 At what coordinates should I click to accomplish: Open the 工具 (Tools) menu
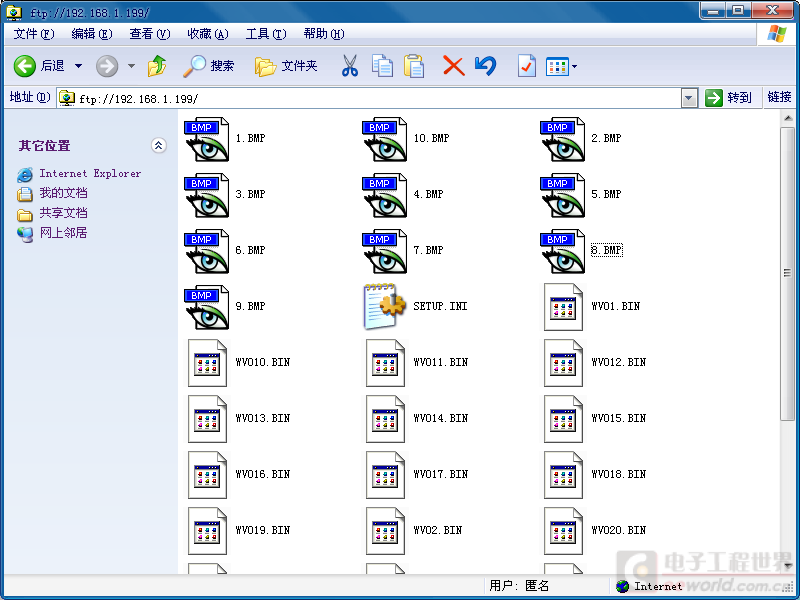265,34
